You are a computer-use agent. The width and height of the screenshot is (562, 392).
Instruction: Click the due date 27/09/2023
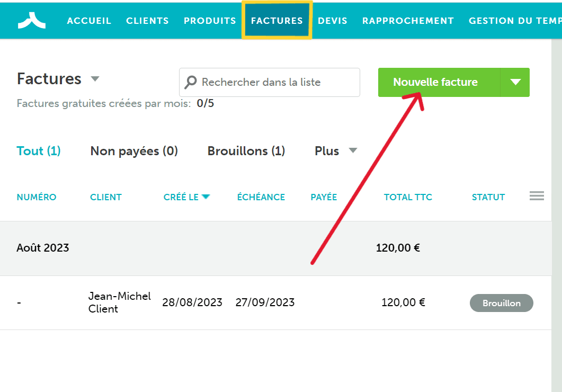click(265, 302)
